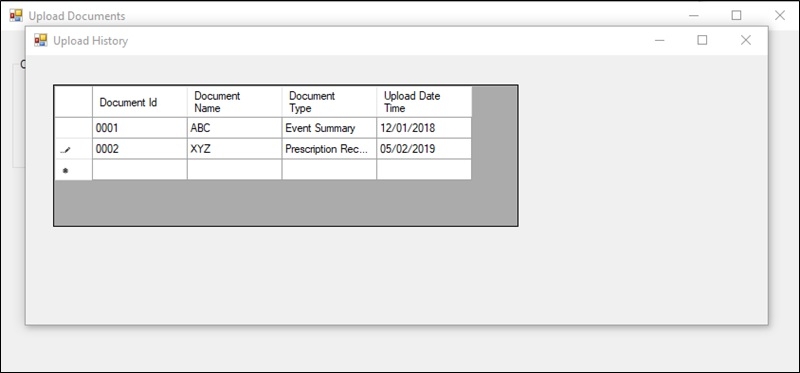Select the Prescription Rec... type cell
Screen dimensions: 800x373
pos(330,149)
